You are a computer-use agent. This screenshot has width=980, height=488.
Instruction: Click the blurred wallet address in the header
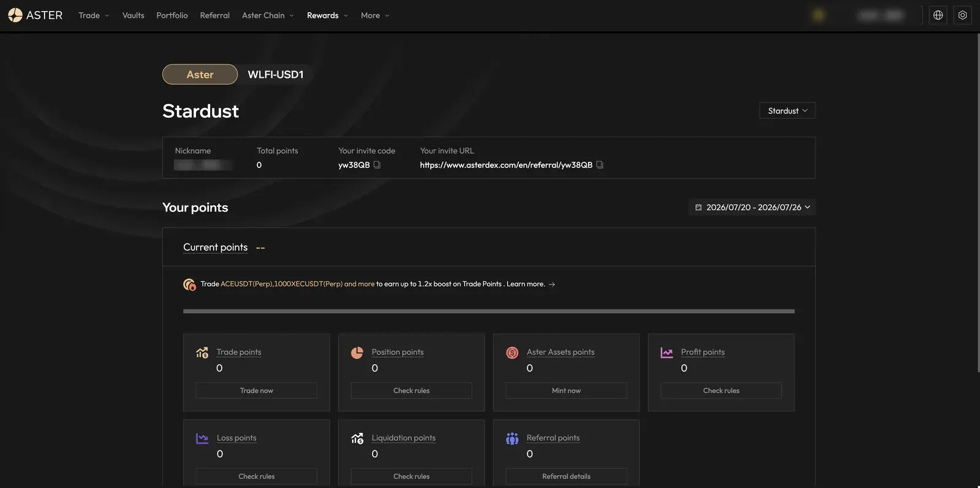tap(881, 15)
